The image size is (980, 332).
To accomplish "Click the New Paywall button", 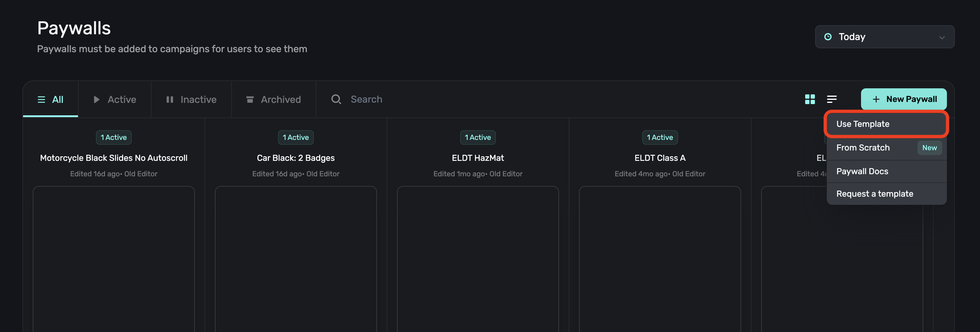I will pos(904,99).
